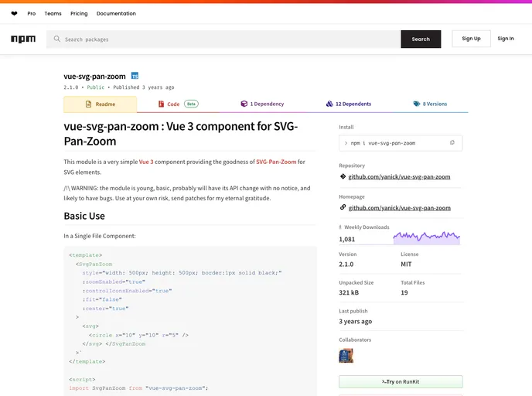Click the main README heading

[x=181, y=134]
